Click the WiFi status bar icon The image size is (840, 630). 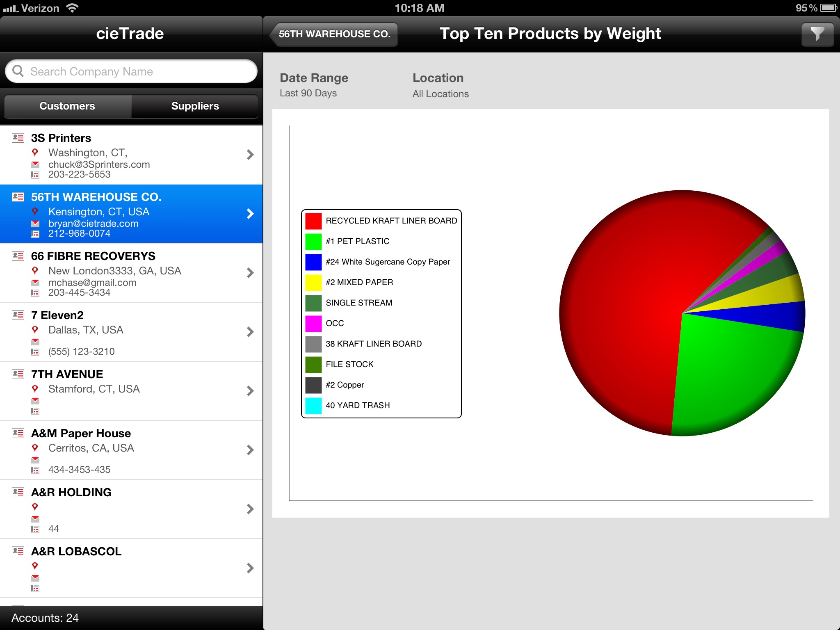(x=72, y=8)
